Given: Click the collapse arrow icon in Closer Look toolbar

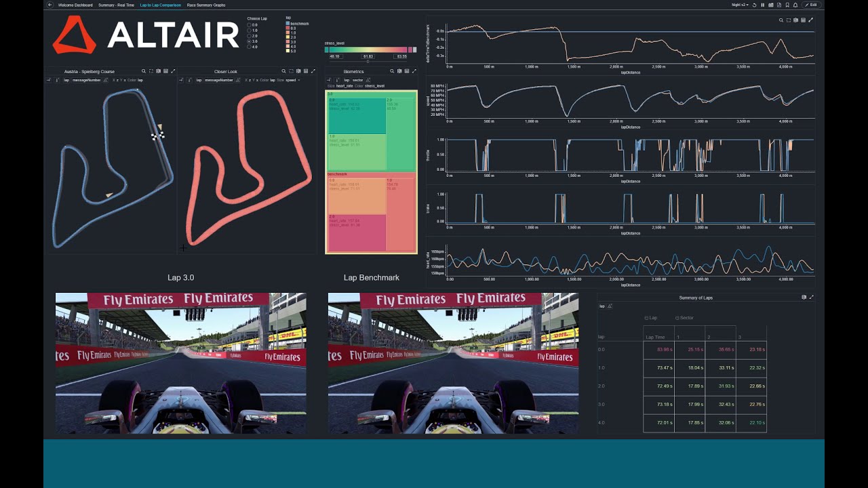Looking at the screenshot, I should (181, 80).
